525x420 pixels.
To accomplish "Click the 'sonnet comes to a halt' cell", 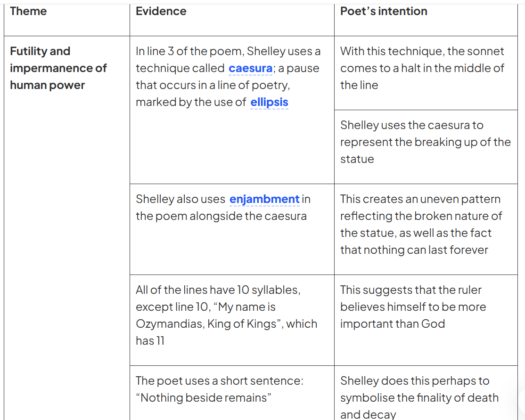I will tap(426, 73).
